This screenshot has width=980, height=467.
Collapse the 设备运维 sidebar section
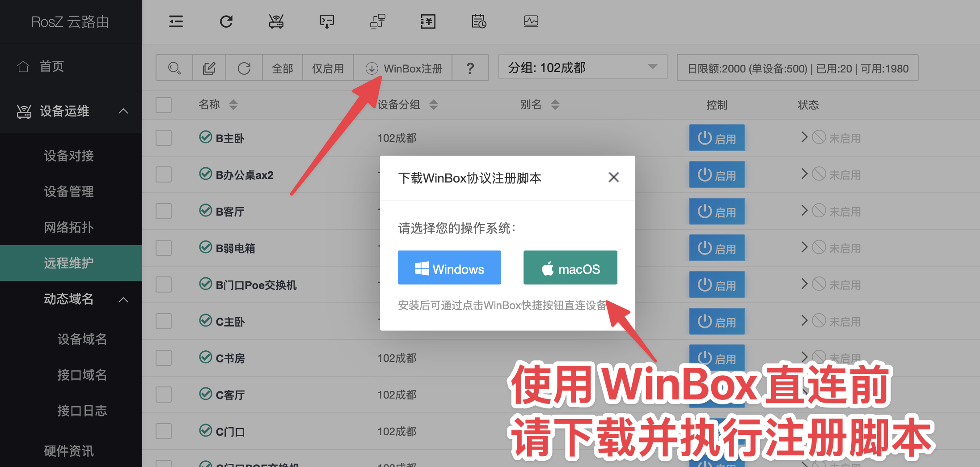click(123, 111)
